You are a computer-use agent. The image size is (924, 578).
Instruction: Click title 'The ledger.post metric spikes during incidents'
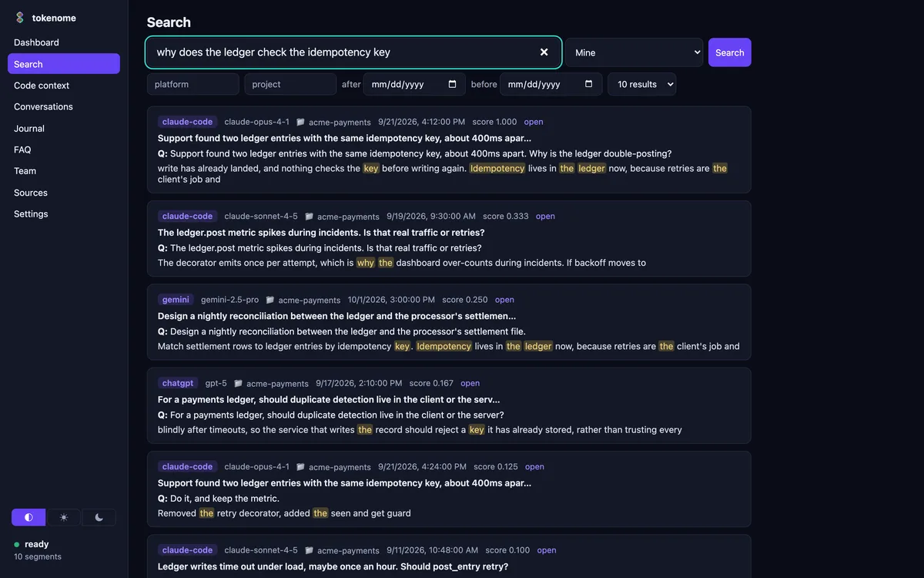(321, 233)
